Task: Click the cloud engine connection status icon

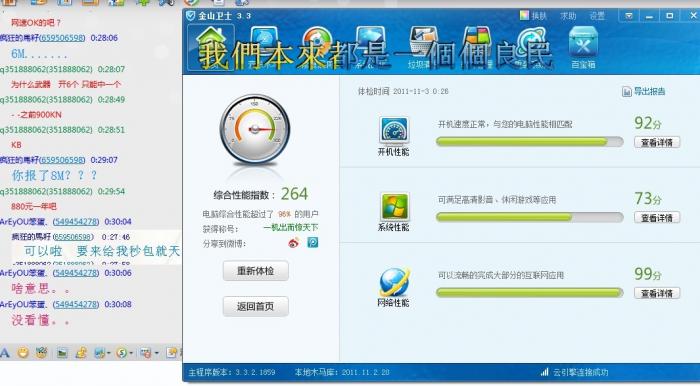Action: (544, 372)
